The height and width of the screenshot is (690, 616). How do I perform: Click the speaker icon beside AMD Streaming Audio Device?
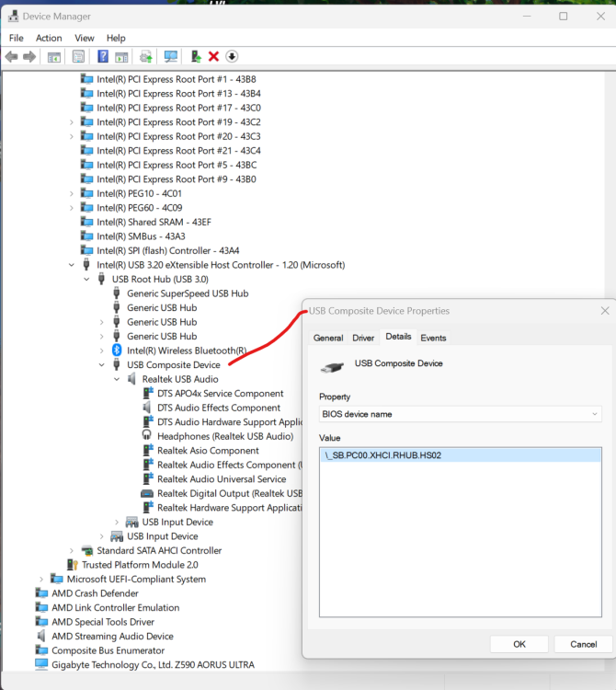[x=41, y=636]
